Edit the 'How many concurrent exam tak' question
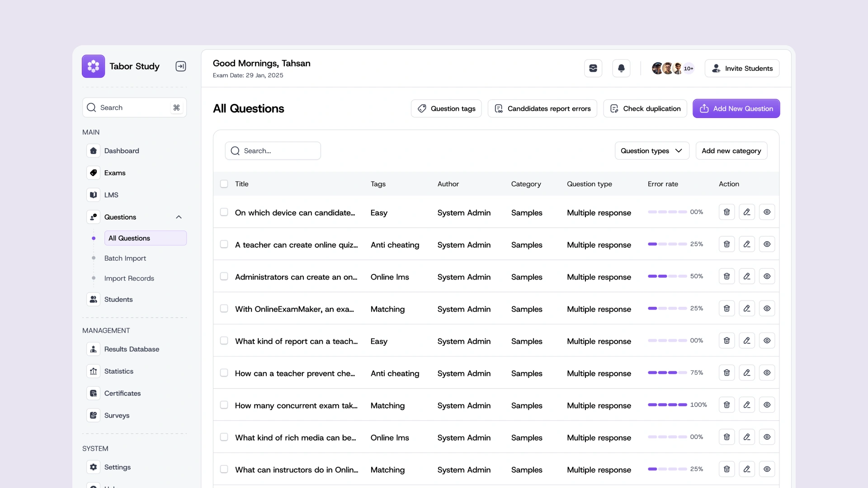This screenshot has height=488, width=868. click(747, 404)
